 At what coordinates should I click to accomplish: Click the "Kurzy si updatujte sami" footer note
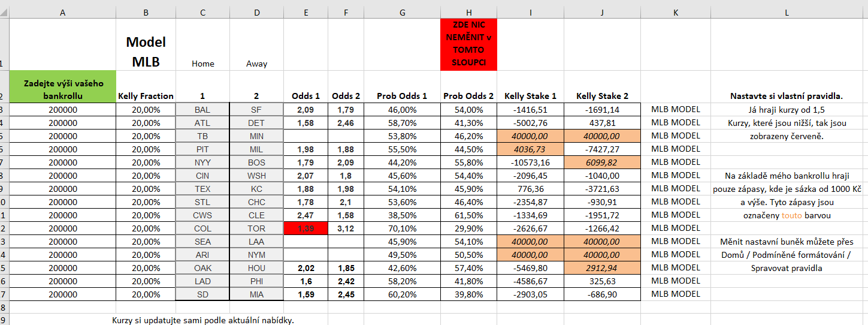pos(203,320)
